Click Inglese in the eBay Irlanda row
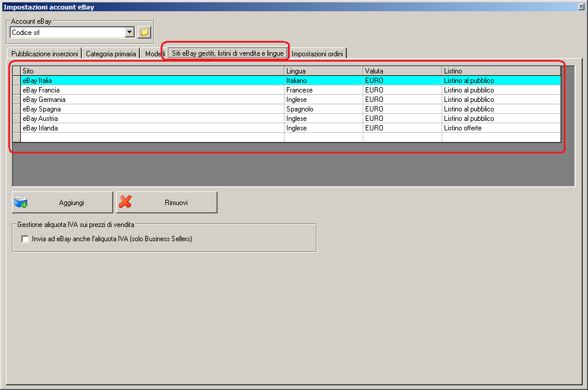588x390 pixels. [324, 128]
